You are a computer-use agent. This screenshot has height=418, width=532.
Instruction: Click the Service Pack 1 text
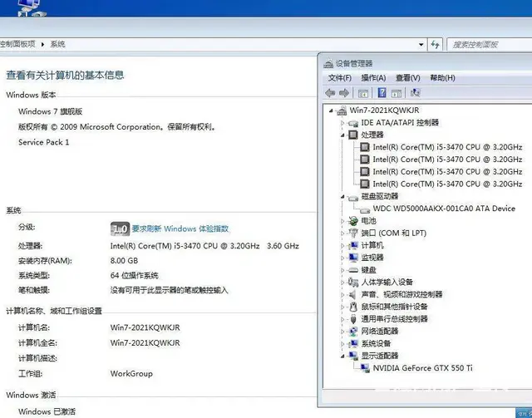[43, 142]
